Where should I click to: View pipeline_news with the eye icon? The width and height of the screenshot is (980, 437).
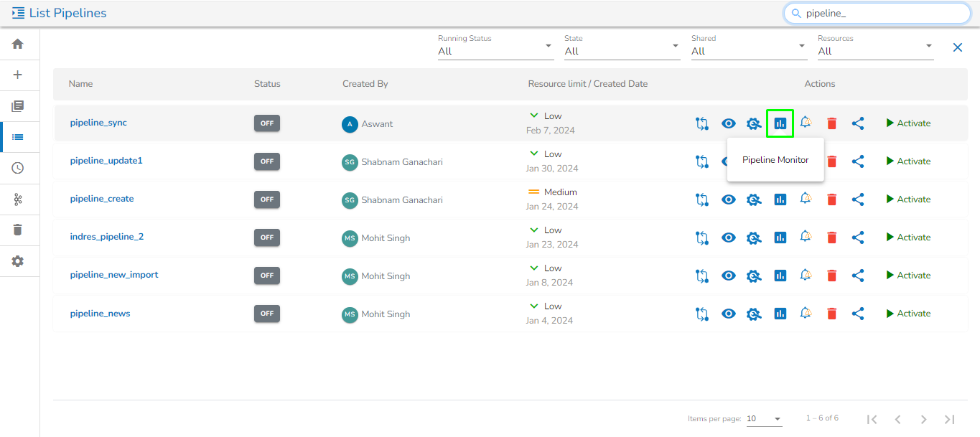[x=728, y=314]
